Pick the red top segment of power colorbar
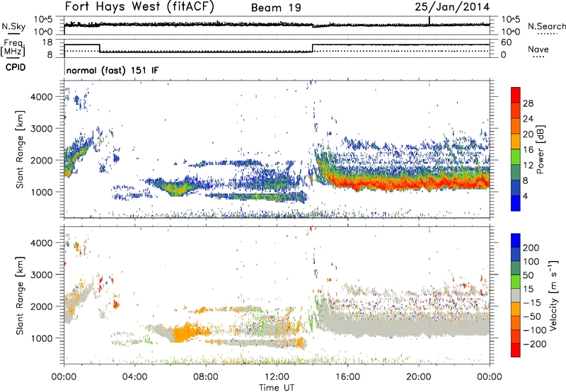Screen dimensions: 566x392 point(516,95)
